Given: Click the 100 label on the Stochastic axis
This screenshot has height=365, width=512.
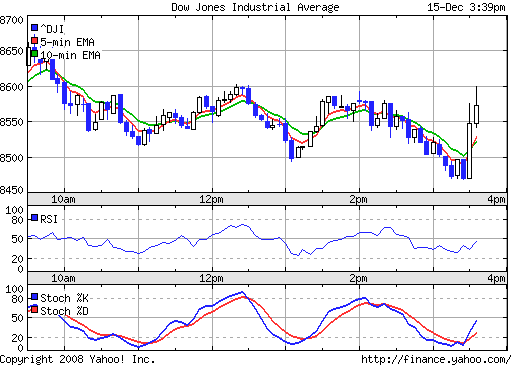Looking at the screenshot, I should pos(15,289).
